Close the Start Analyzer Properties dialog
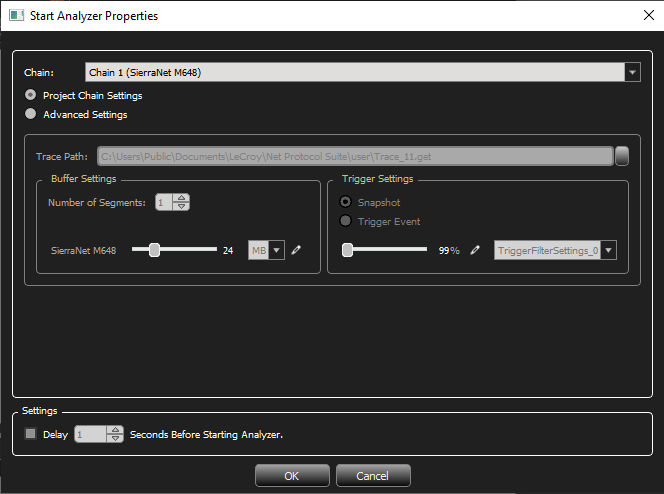The width and height of the screenshot is (664, 494). pyautogui.click(x=648, y=15)
